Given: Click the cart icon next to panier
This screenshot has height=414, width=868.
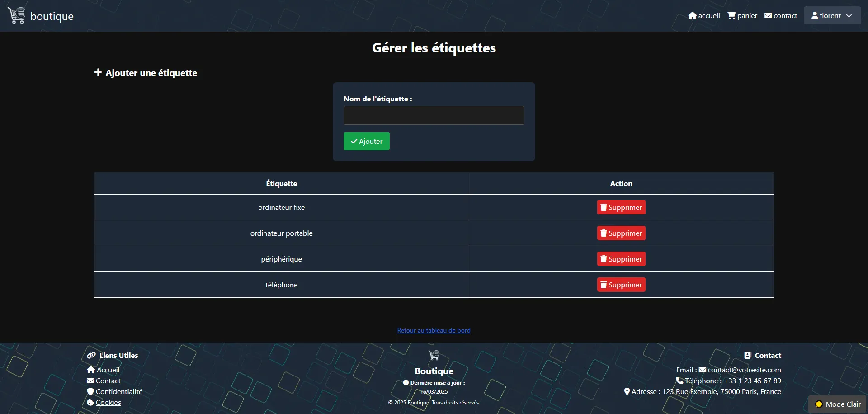Looking at the screenshot, I should point(731,16).
